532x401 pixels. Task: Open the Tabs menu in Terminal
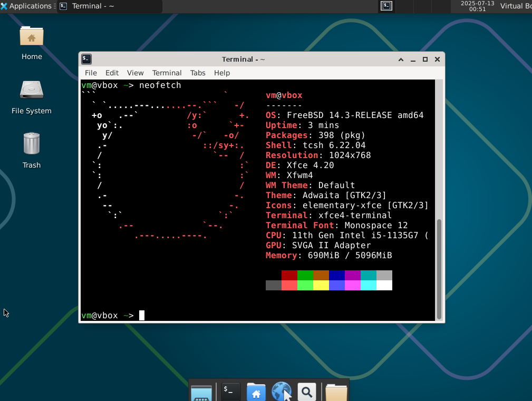pyautogui.click(x=198, y=73)
